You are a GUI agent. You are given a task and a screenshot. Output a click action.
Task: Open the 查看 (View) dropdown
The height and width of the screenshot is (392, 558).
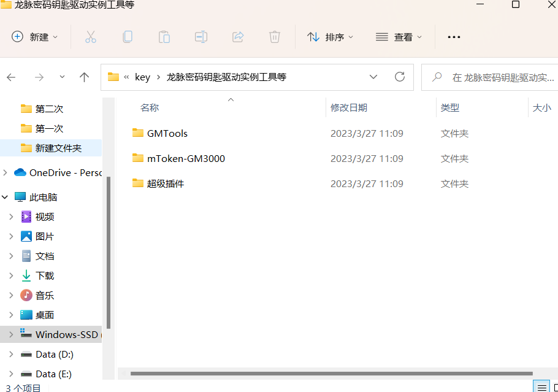[399, 37]
